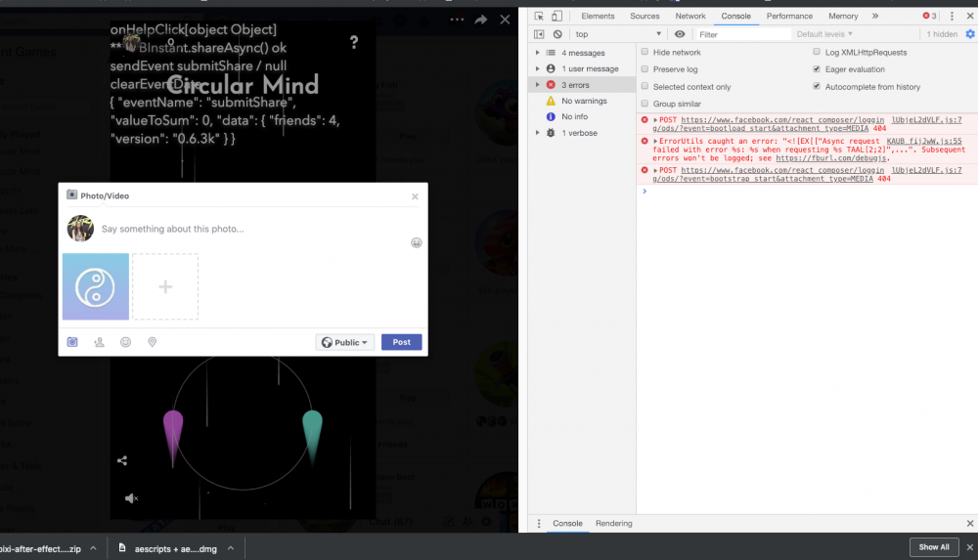Open console settings gear icon
Viewport: 978px width, 560px height.
[970, 34]
